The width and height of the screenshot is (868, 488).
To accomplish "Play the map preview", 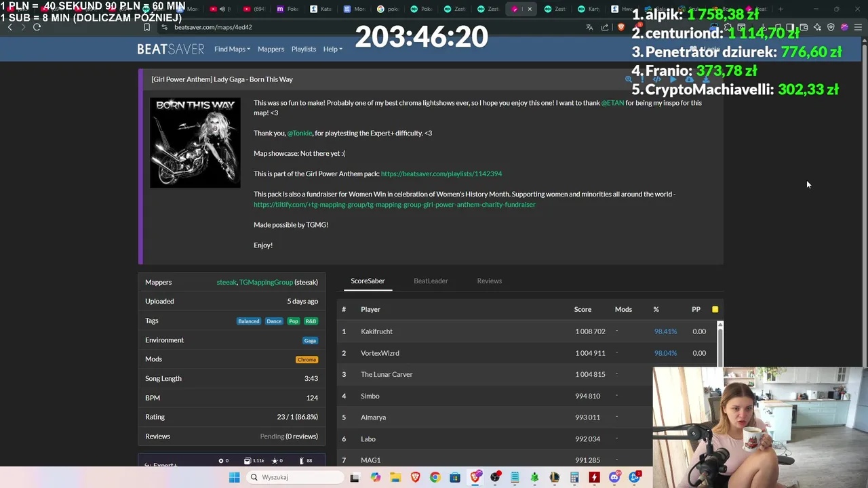I will tap(673, 79).
